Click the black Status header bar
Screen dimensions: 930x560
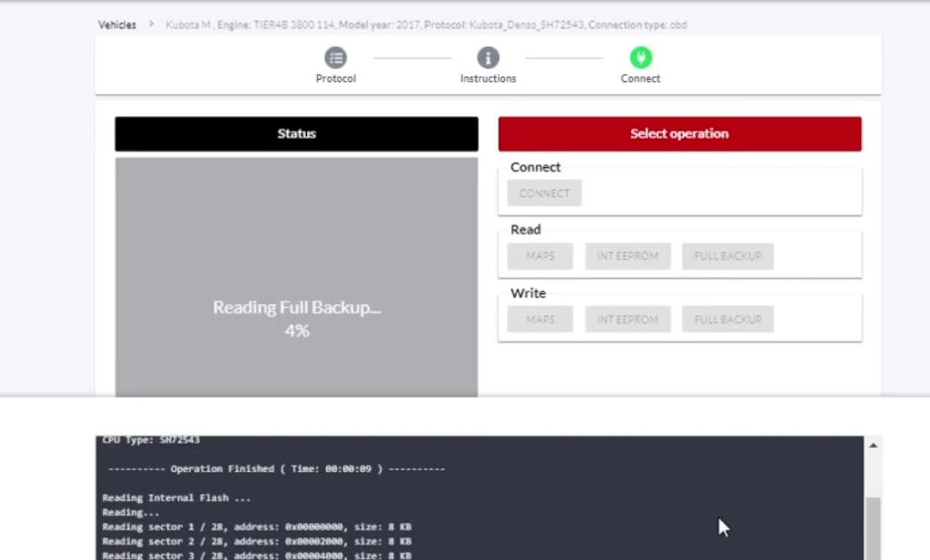[296, 133]
